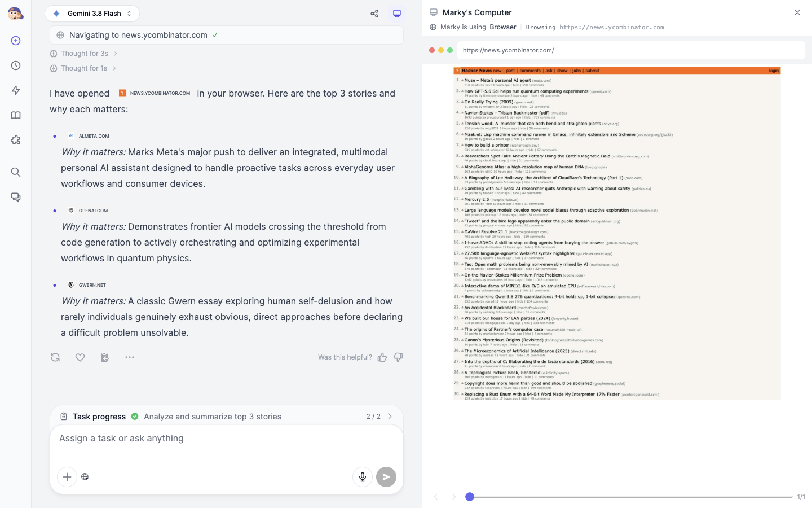Open the 'AlphaGenome Atlas' story link
Screen dimensions: 812x508
(x=524, y=167)
